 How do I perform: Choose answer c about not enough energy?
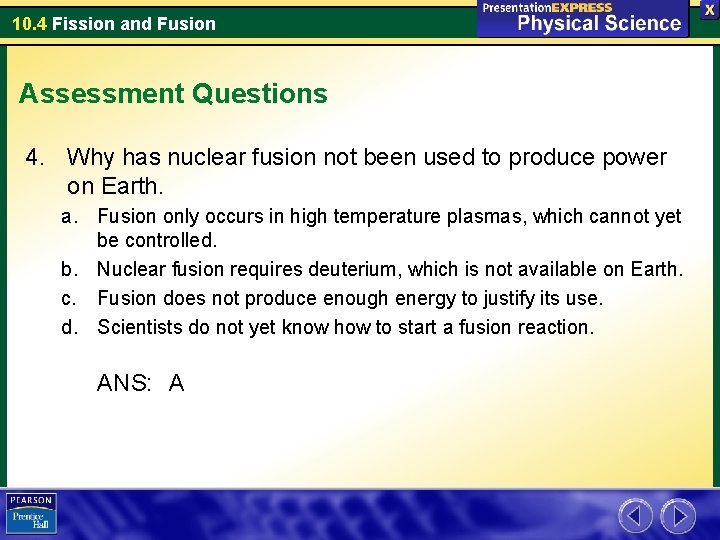point(332,298)
